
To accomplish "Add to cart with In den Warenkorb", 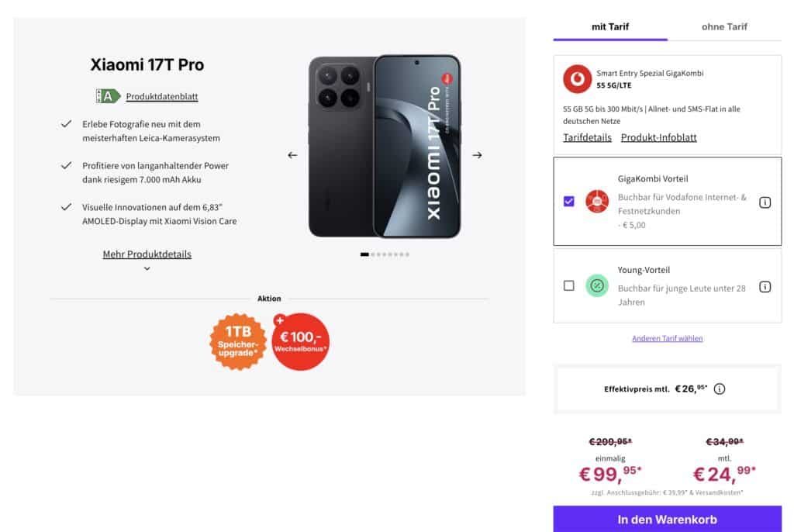I will pyautogui.click(x=667, y=520).
